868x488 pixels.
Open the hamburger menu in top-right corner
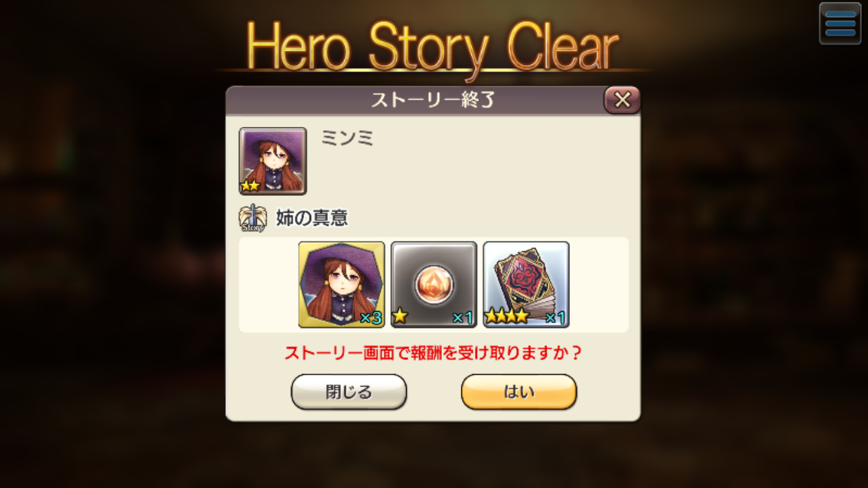click(x=840, y=23)
